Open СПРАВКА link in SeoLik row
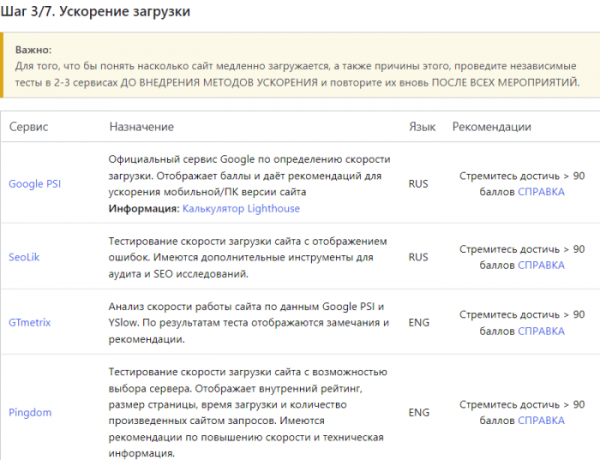Screen dimensions: 600x460 point(541,265)
